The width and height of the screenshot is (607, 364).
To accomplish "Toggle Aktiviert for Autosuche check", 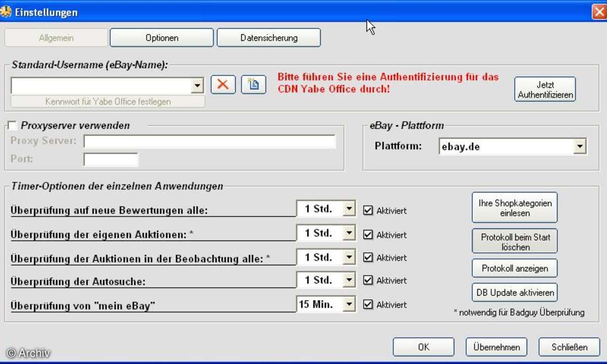I will pos(368,280).
